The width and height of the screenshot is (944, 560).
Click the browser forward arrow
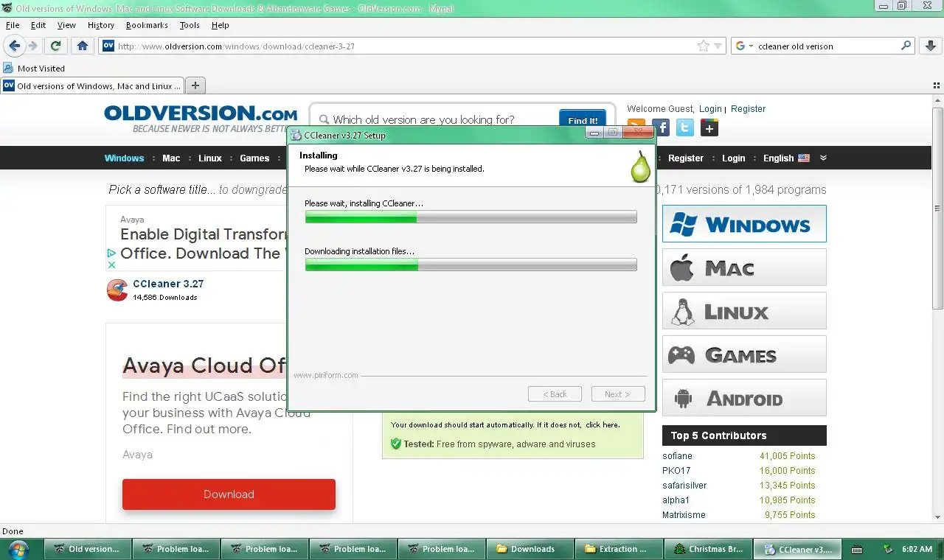(x=33, y=46)
